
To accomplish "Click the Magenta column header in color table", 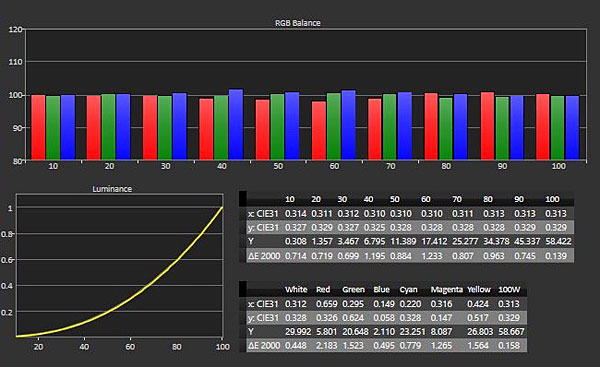I will pos(447,290).
